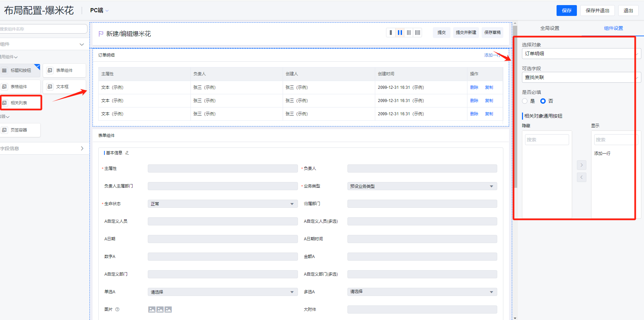
Task: Click the 负责人主属部门 input field
Action: [223, 186]
